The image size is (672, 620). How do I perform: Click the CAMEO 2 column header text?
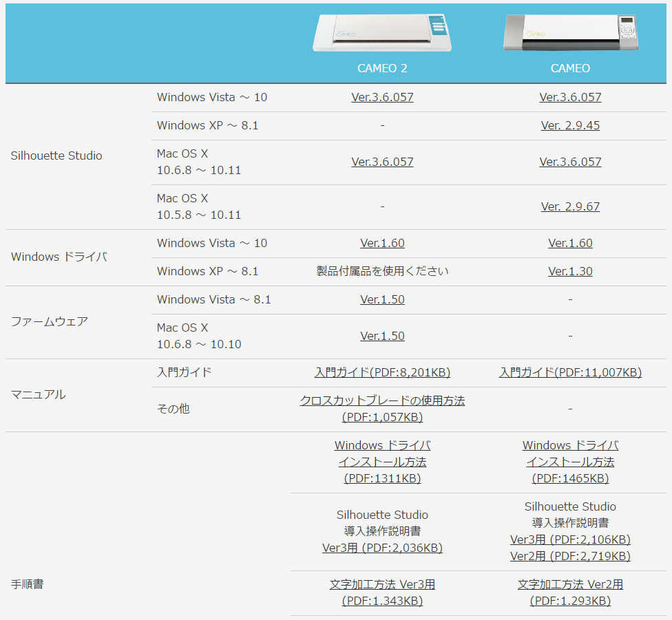[x=382, y=69]
